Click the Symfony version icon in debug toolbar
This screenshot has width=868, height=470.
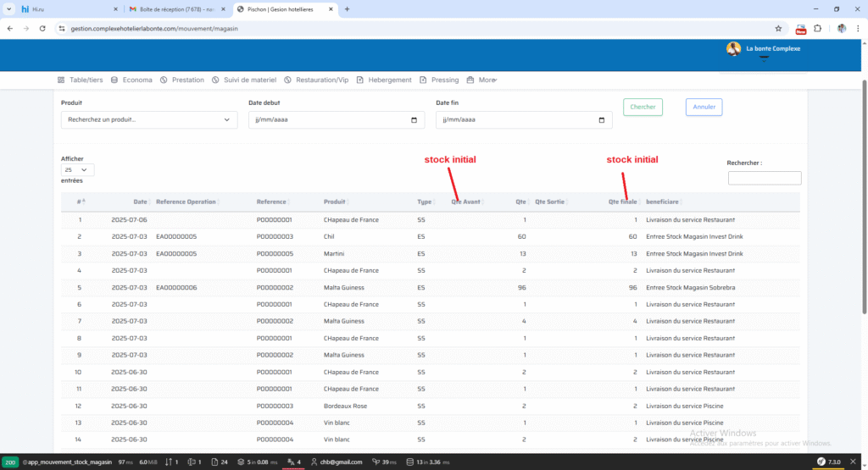click(821, 462)
